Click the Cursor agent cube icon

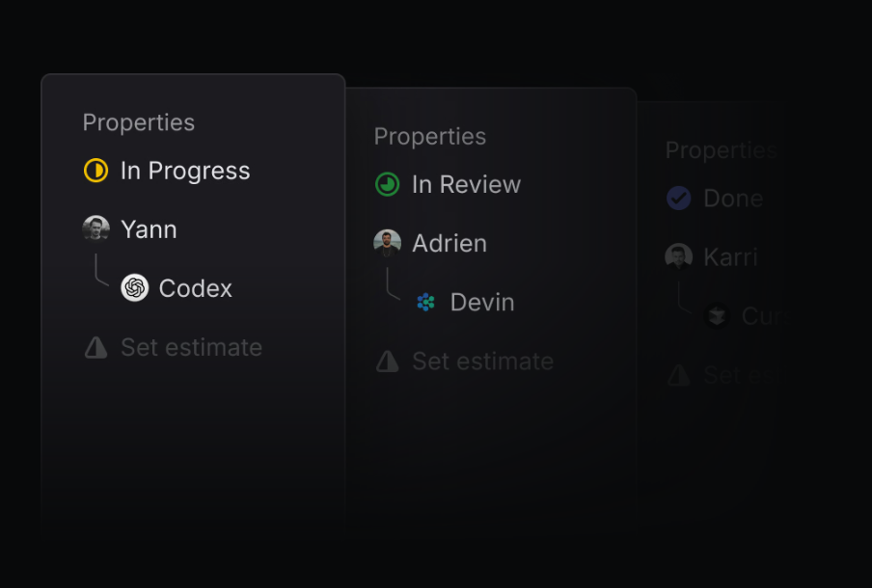tap(717, 316)
